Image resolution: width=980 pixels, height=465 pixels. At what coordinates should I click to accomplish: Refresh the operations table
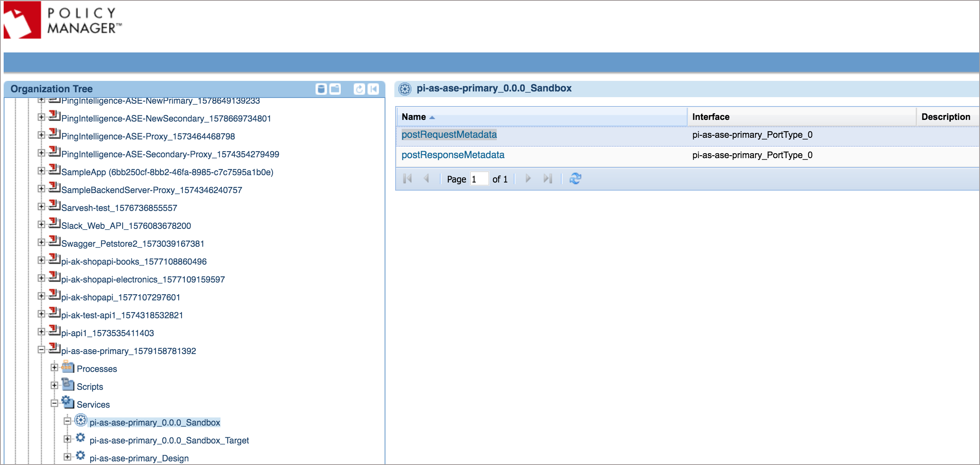(575, 178)
